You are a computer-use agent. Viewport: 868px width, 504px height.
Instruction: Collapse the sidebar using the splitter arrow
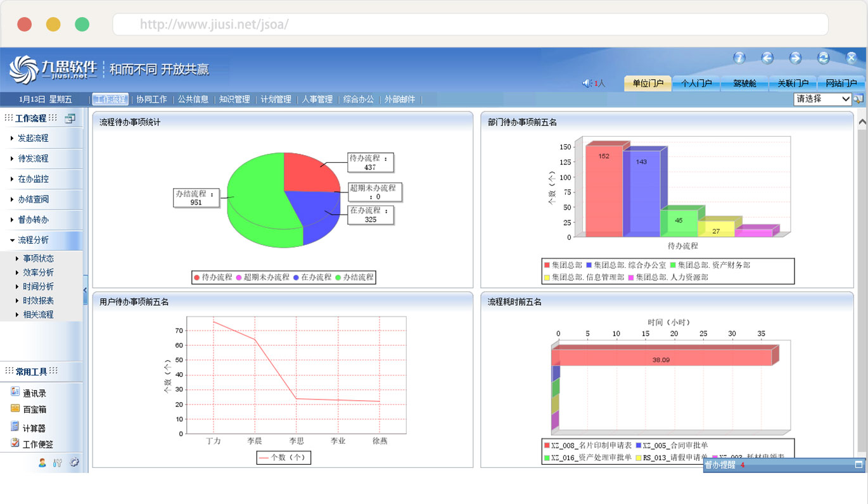click(x=86, y=291)
